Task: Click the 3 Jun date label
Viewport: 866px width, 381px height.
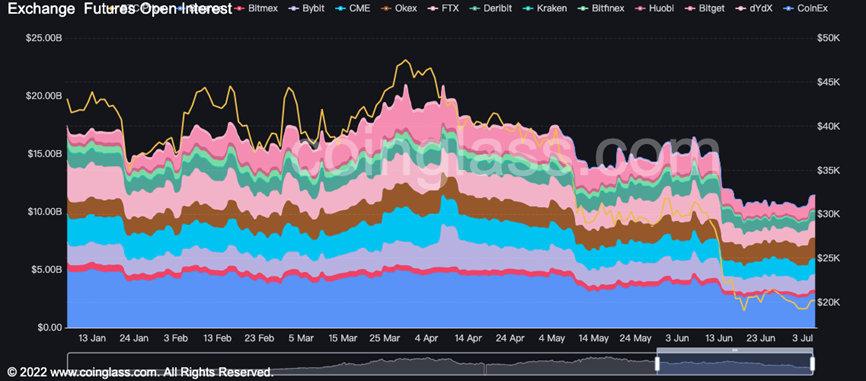Action: (x=676, y=338)
